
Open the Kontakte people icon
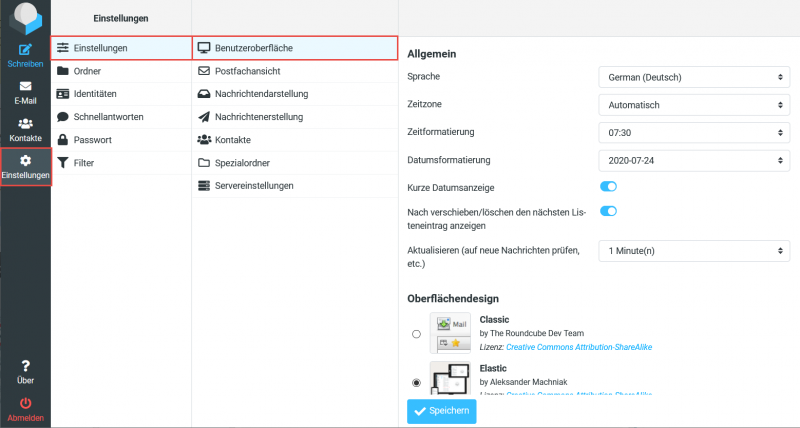(x=25, y=124)
